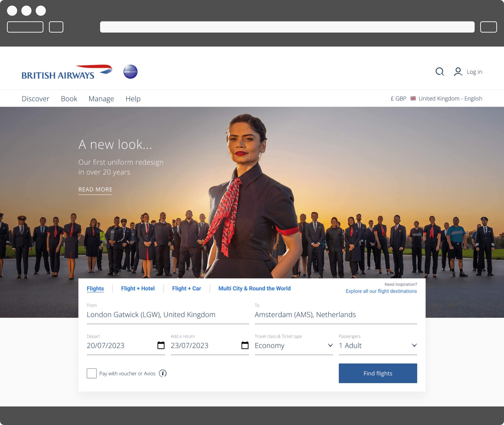Click the user profile icon
The width and height of the screenshot is (504, 425).
458,72
